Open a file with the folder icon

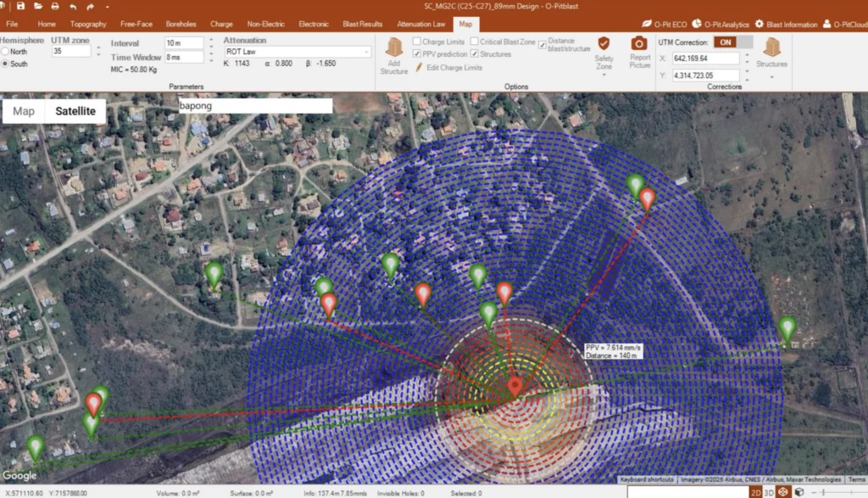click(38, 6)
